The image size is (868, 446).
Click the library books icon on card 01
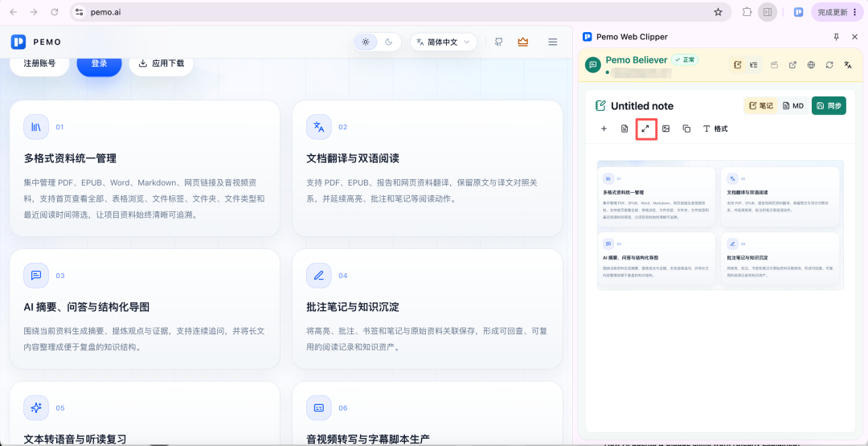36,127
